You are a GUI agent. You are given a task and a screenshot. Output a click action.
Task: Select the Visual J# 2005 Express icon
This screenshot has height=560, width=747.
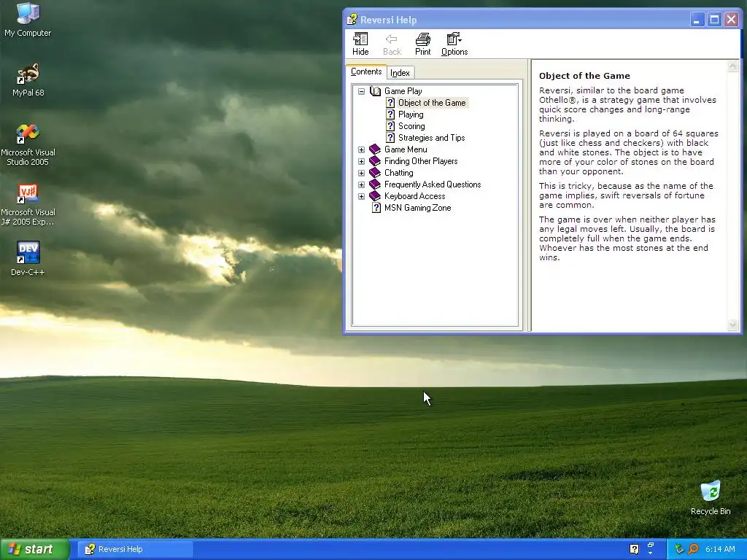(28, 205)
